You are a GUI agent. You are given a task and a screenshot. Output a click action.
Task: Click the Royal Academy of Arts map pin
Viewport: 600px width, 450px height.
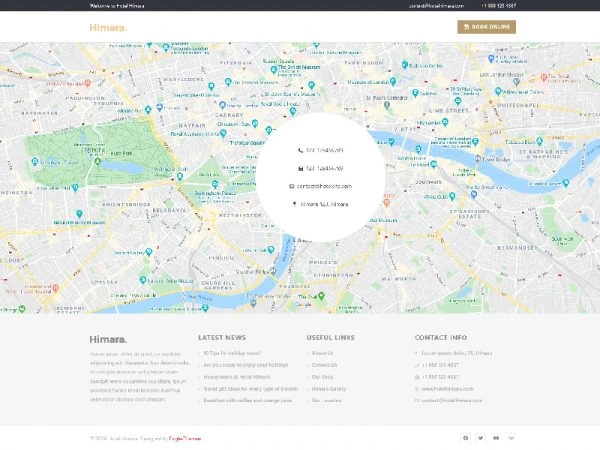(223, 133)
